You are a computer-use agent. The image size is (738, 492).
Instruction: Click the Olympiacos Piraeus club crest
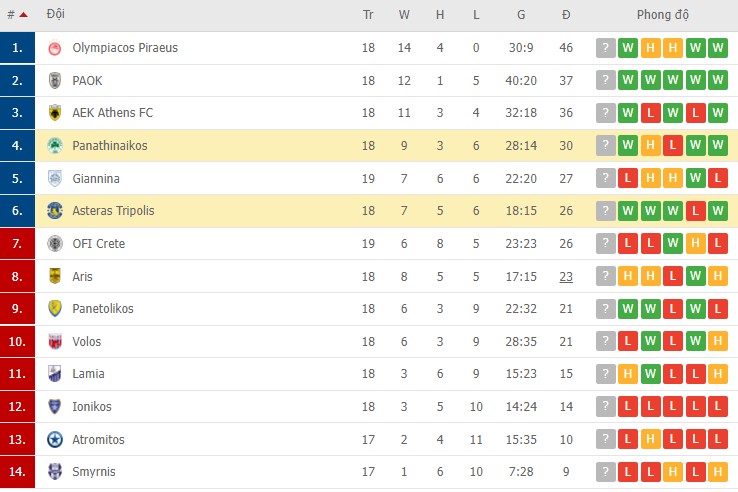[55, 48]
